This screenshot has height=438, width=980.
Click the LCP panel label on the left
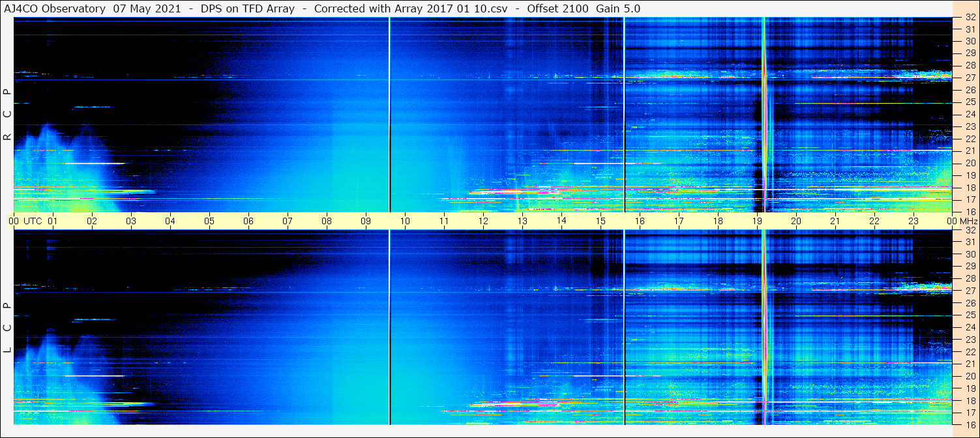pos(7,328)
